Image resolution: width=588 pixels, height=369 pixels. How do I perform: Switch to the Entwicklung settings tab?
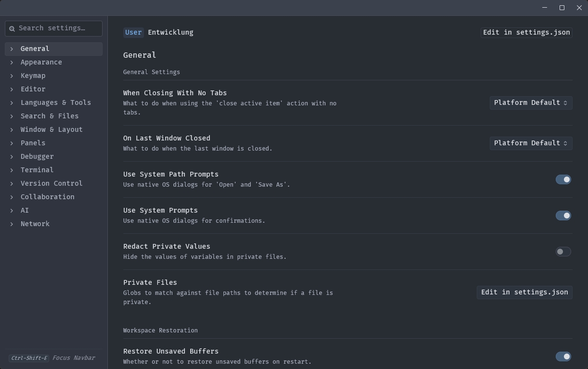coord(170,32)
